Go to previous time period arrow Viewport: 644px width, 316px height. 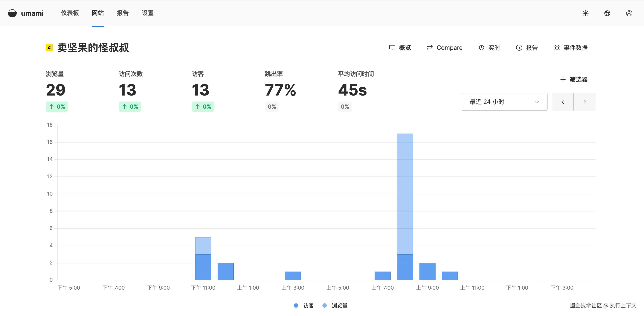[563, 102]
